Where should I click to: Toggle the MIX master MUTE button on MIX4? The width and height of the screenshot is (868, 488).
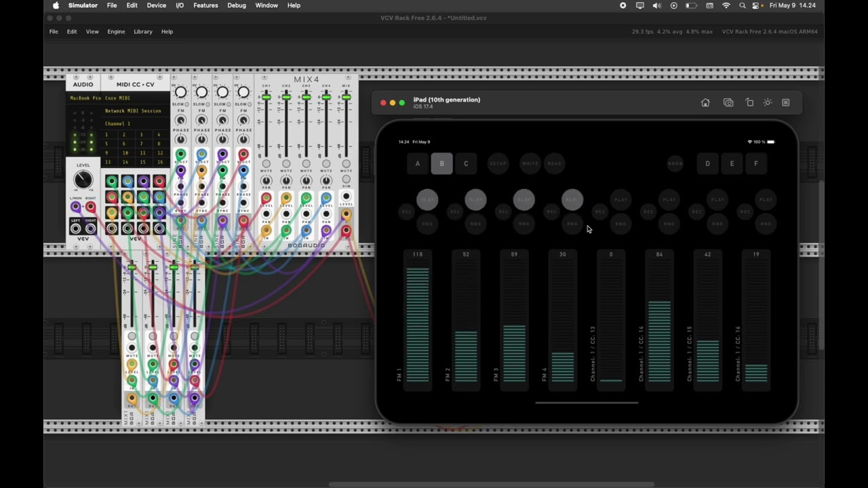[x=347, y=164]
